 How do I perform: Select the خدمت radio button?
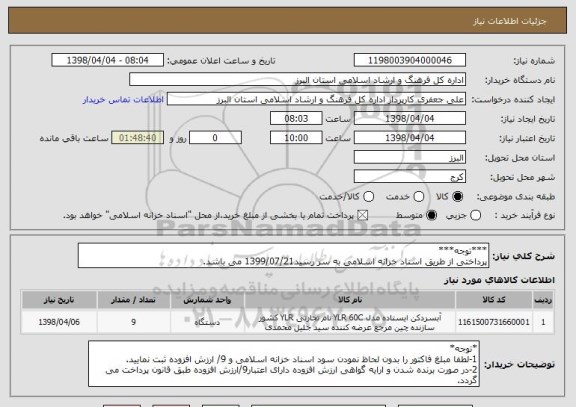click(419, 197)
